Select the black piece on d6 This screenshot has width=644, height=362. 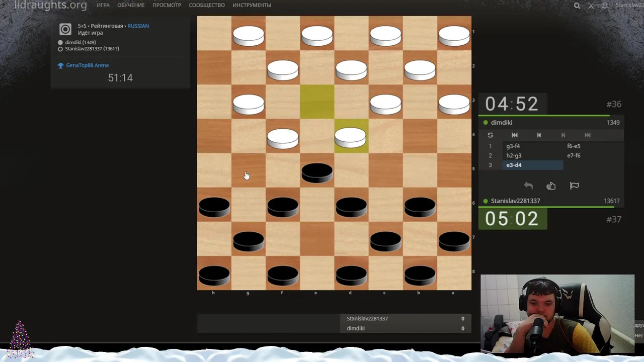point(351,207)
